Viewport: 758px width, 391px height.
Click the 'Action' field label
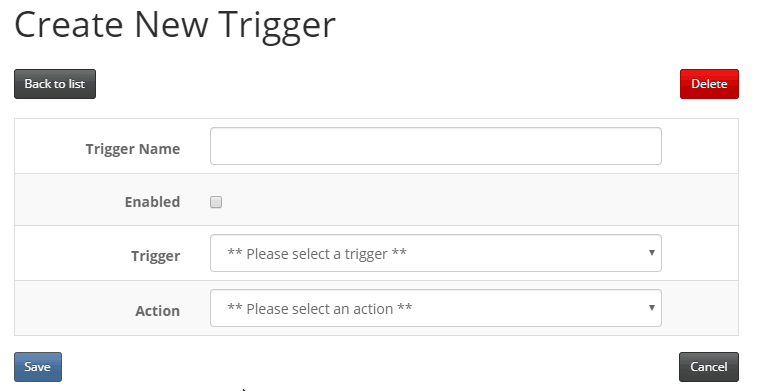(x=158, y=310)
